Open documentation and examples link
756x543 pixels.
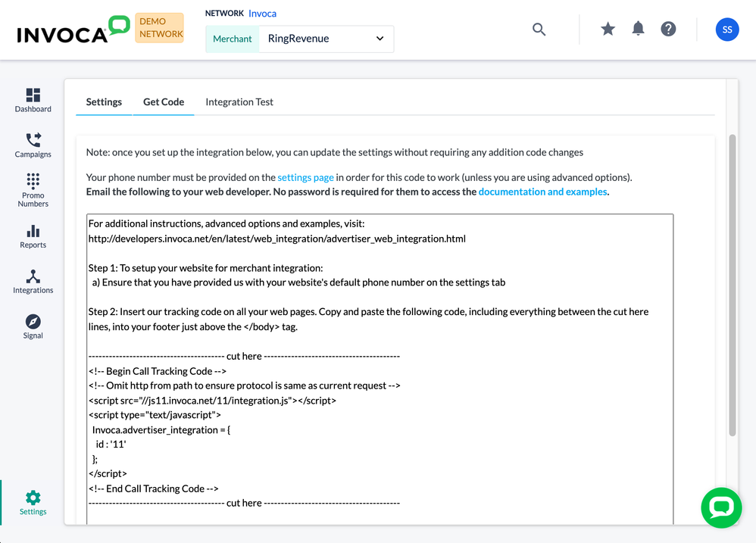(542, 192)
